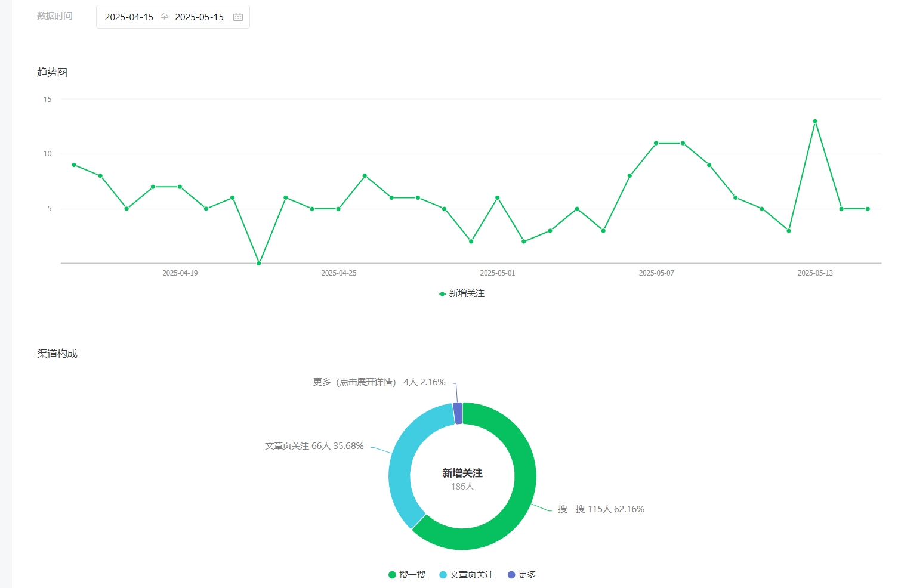
Task: Click the peak data point near 2025-05-13
Action: click(815, 121)
